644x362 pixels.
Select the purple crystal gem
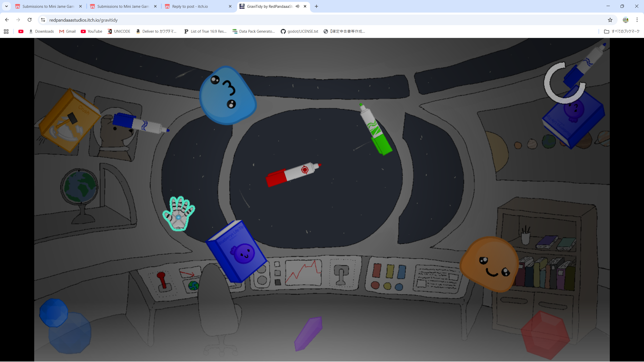click(308, 333)
